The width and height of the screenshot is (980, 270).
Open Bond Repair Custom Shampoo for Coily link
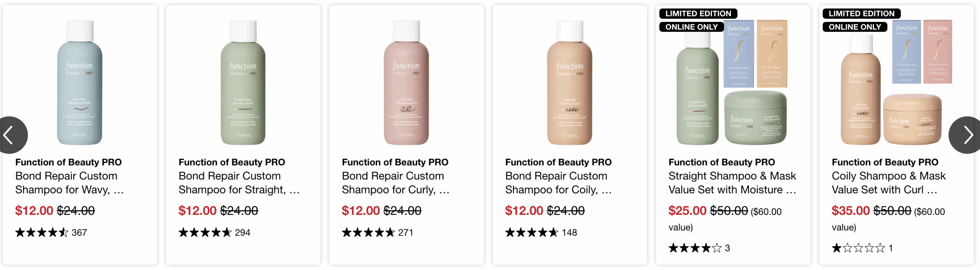click(x=559, y=176)
